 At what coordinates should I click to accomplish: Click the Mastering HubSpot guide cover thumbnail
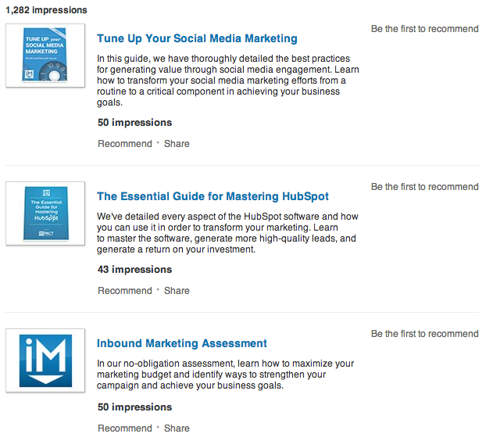coord(45,213)
